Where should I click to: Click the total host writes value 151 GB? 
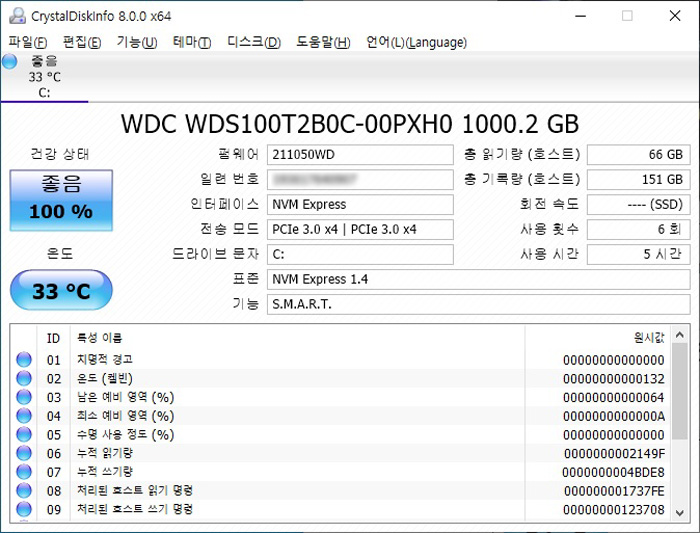638,180
